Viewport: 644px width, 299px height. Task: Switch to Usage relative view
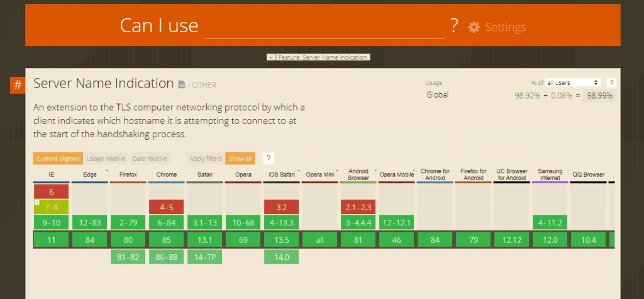106,159
